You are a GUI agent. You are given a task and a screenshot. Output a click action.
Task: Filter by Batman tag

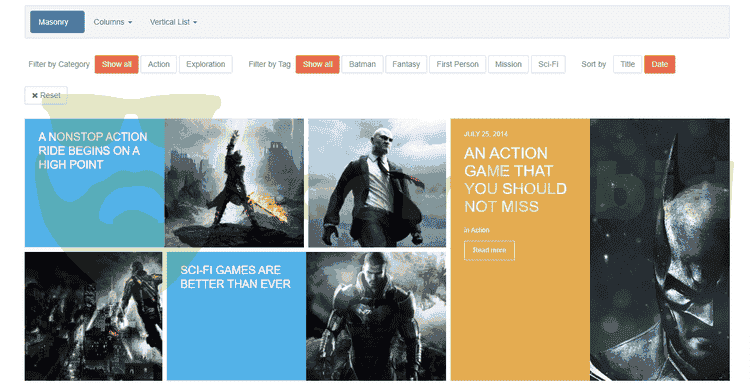click(x=363, y=64)
